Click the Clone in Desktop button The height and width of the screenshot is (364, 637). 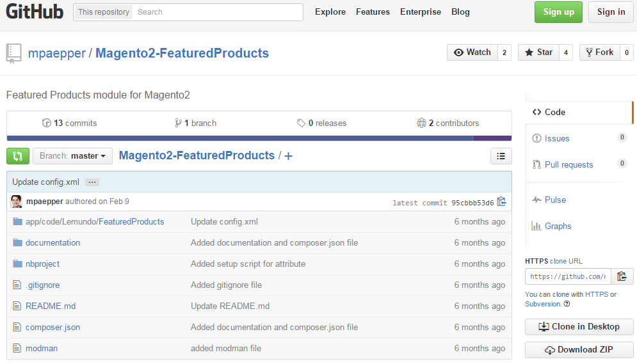coord(579,327)
